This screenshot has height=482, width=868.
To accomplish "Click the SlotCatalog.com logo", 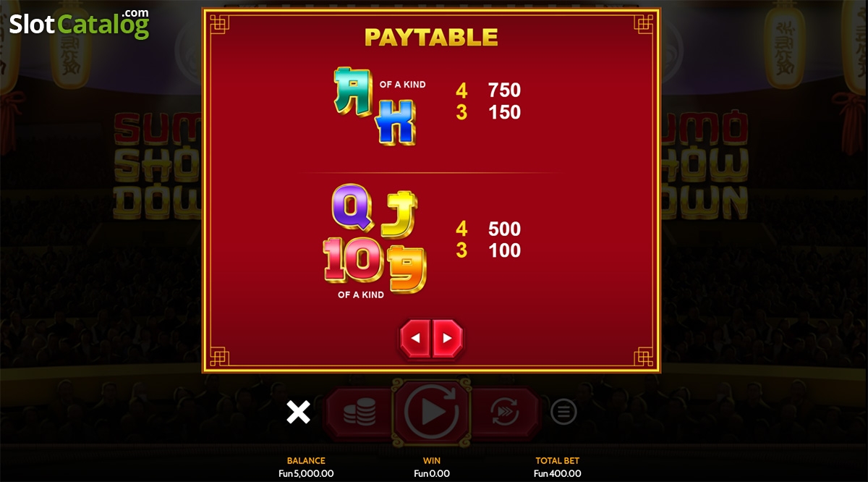I will [80, 23].
